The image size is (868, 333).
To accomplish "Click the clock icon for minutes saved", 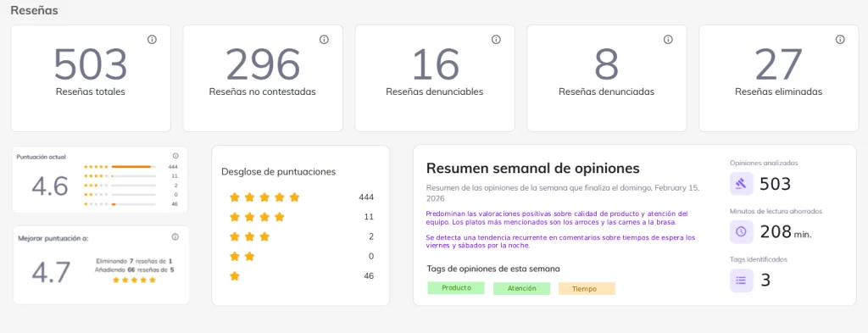I will click(x=741, y=232).
